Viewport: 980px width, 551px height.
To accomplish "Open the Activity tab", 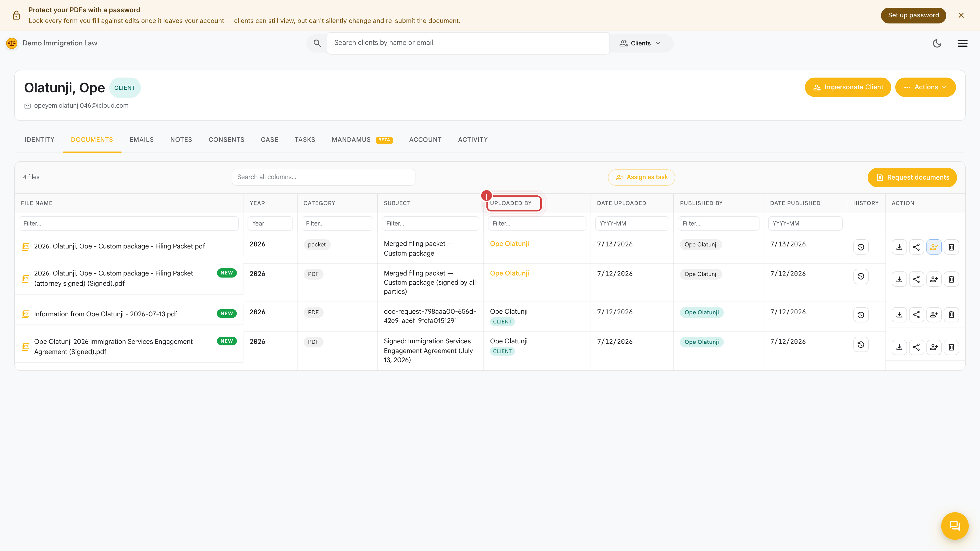I will click(x=473, y=140).
